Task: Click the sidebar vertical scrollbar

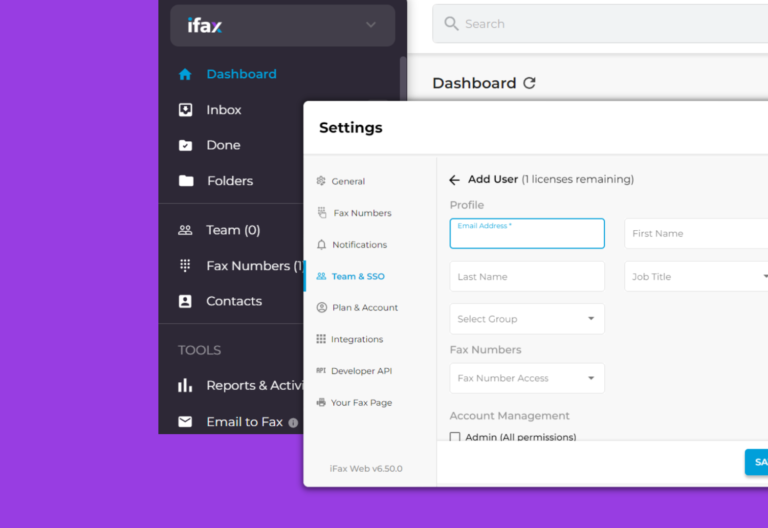Action: pyautogui.click(x=403, y=78)
